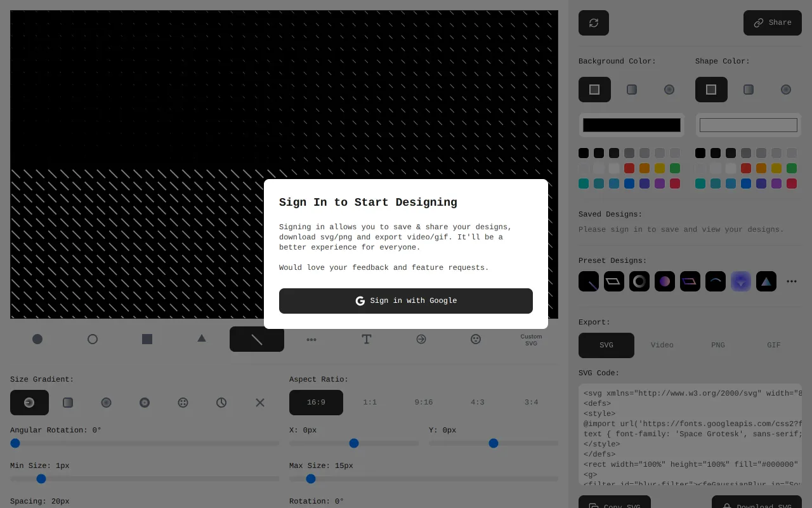This screenshot has width=812, height=508.
Task: Select the text shape tool
Action: click(367, 339)
